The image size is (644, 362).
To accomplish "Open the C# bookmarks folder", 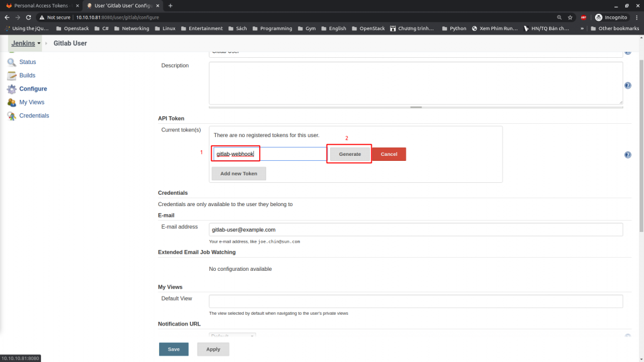I will pos(101,28).
